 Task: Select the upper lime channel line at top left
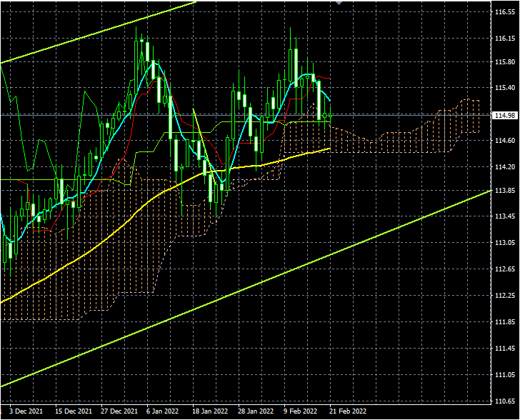(99, 33)
